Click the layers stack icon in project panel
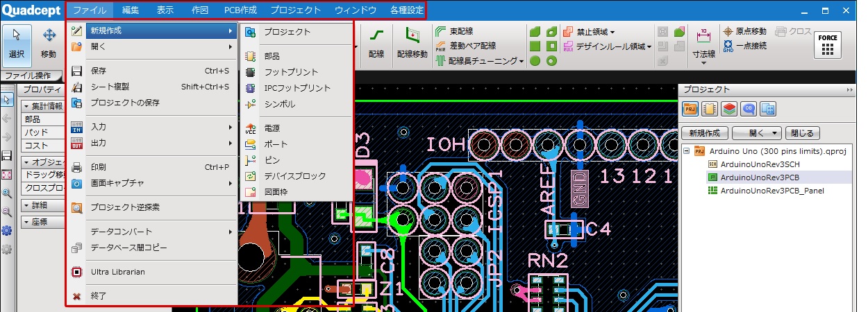The image size is (868, 312). tap(729, 109)
